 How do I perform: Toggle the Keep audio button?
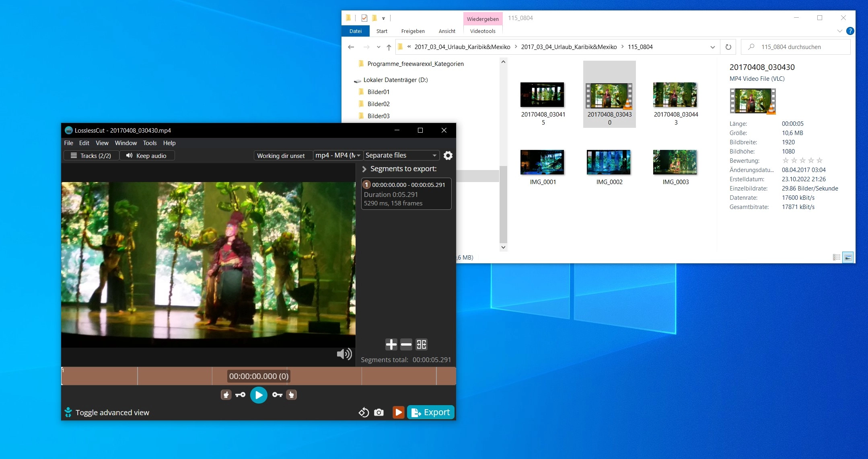point(147,156)
